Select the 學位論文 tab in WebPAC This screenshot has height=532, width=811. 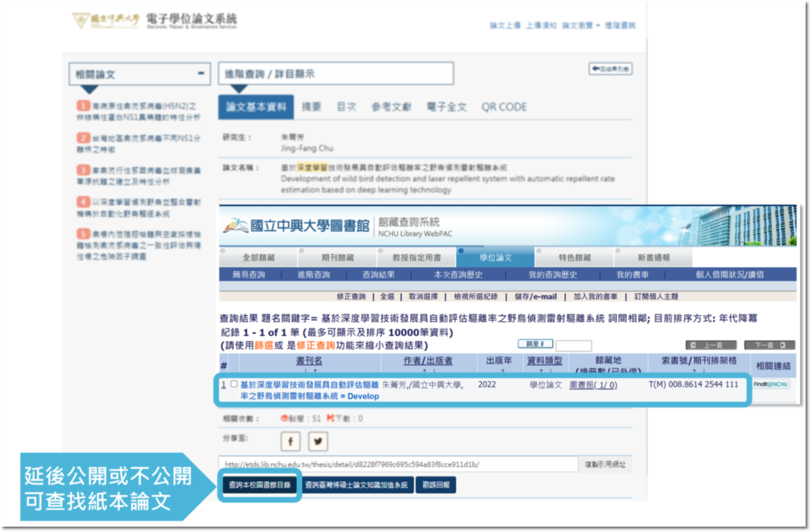pyautogui.click(x=496, y=258)
